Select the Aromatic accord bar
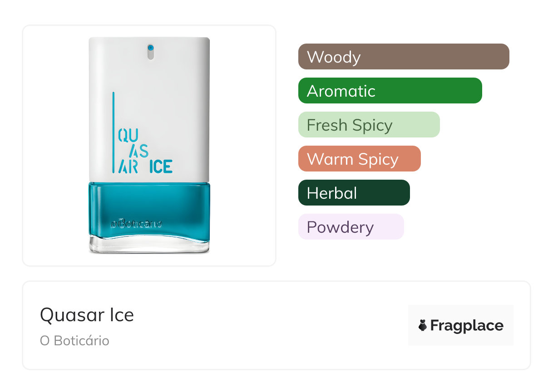Viewport: 553px width, 392px height. coord(390,91)
